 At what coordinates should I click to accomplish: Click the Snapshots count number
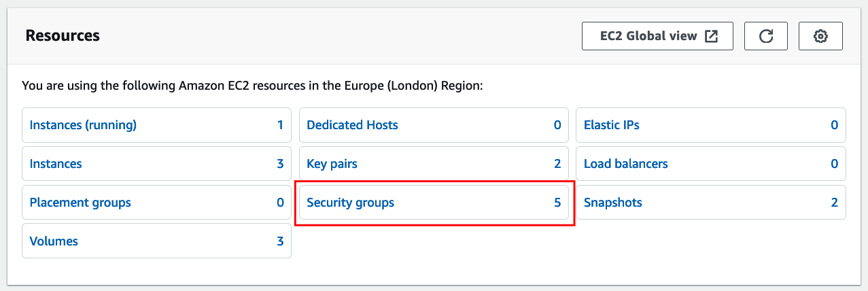tap(834, 203)
